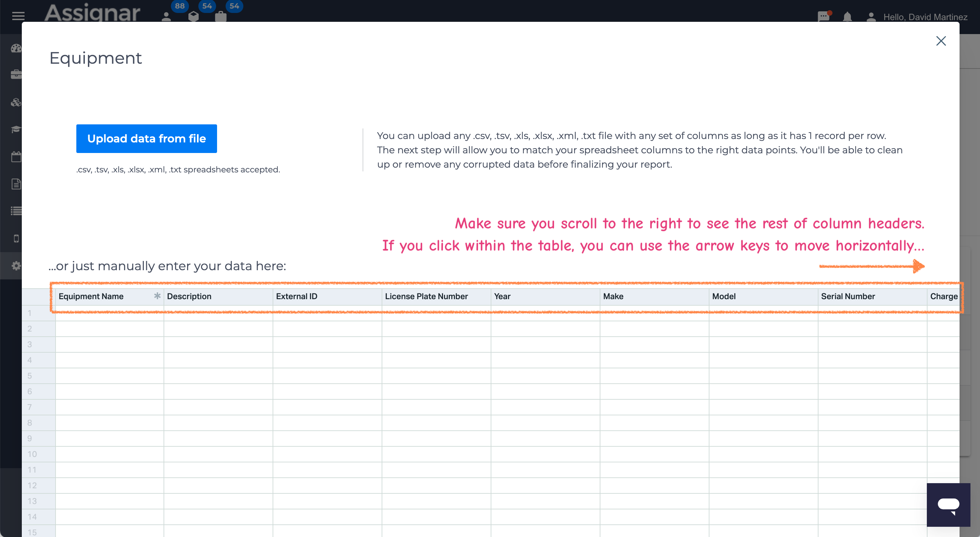Click Equipment Name cell in row 1
Screen dimensions: 980x537
click(x=110, y=313)
